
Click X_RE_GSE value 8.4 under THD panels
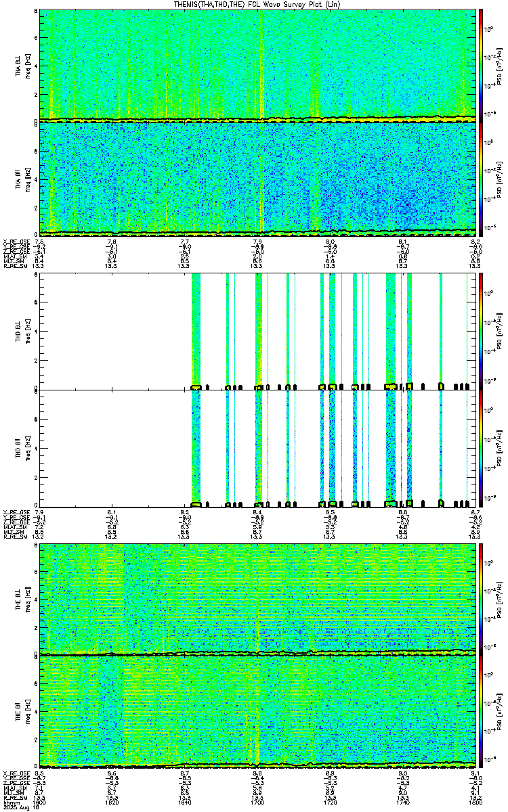257,512
